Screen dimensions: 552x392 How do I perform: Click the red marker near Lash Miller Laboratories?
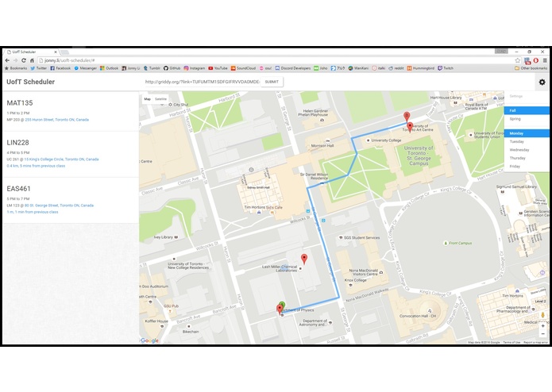point(304,259)
